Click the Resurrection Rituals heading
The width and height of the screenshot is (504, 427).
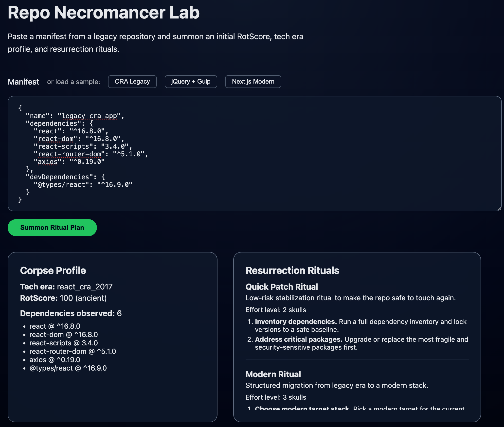(x=292, y=270)
